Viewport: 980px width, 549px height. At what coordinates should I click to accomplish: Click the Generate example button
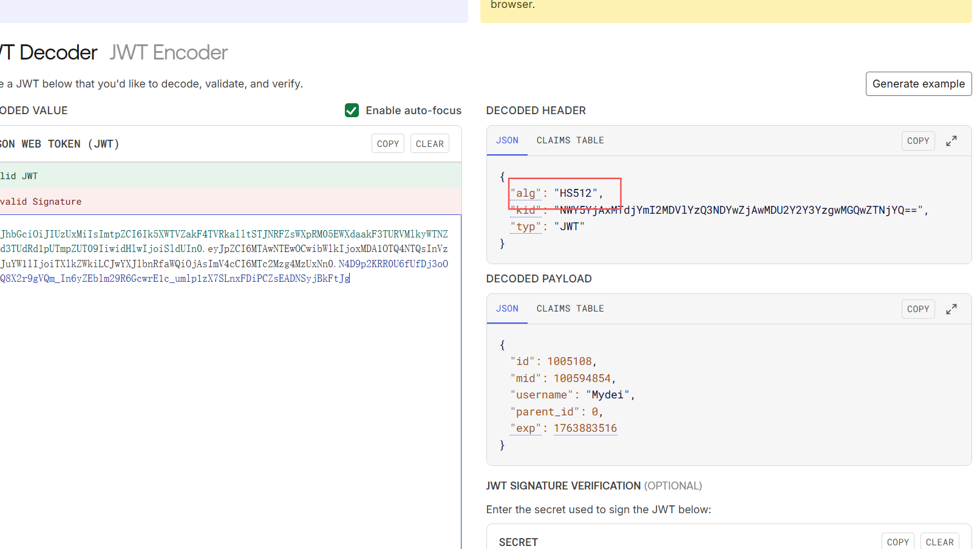[x=919, y=84]
